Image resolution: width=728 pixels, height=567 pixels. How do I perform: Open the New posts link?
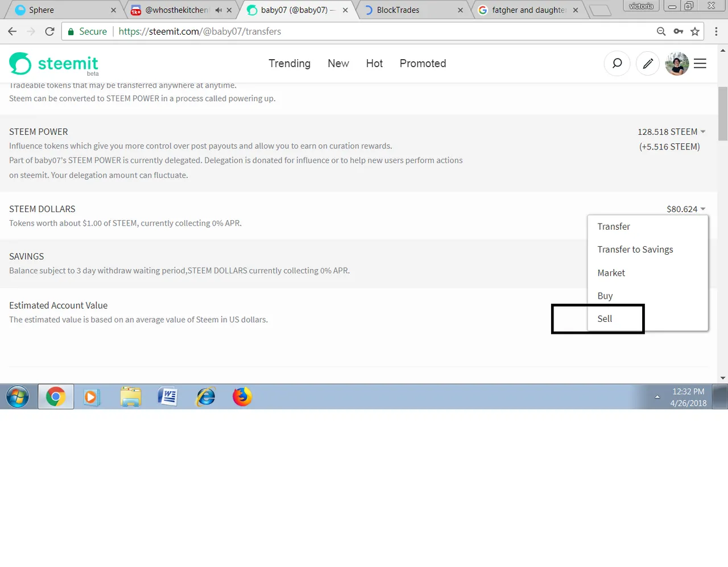[x=338, y=63]
